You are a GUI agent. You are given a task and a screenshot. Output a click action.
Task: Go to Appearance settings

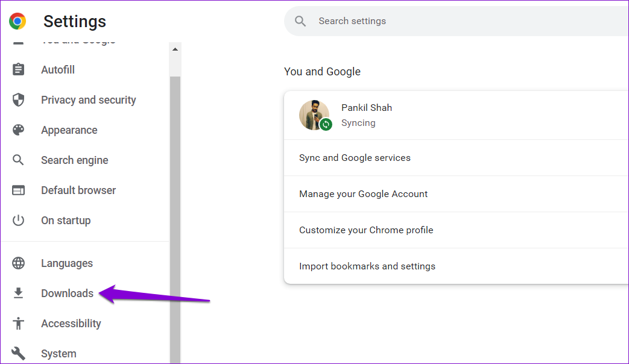click(x=69, y=130)
